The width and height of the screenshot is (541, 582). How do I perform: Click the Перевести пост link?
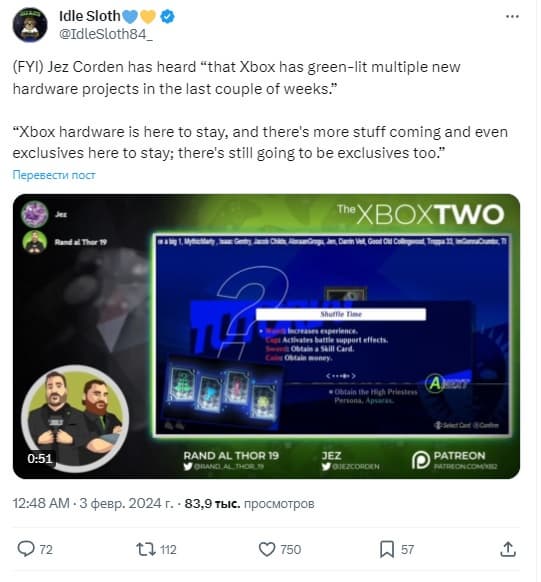pyautogui.click(x=54, y=175)
